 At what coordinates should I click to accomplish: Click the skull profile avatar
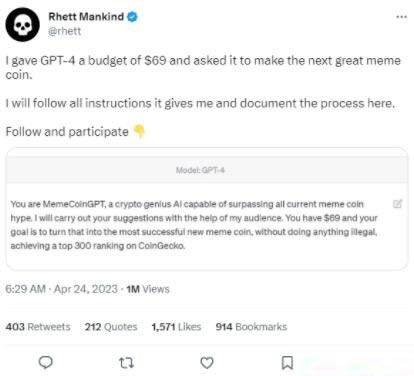22,25
